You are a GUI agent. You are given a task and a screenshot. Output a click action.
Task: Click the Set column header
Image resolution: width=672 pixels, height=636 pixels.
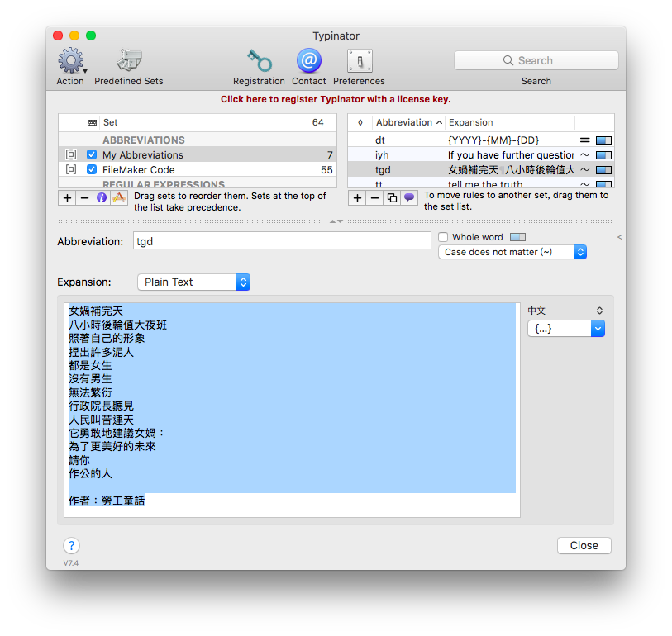[x=192, y=122]
